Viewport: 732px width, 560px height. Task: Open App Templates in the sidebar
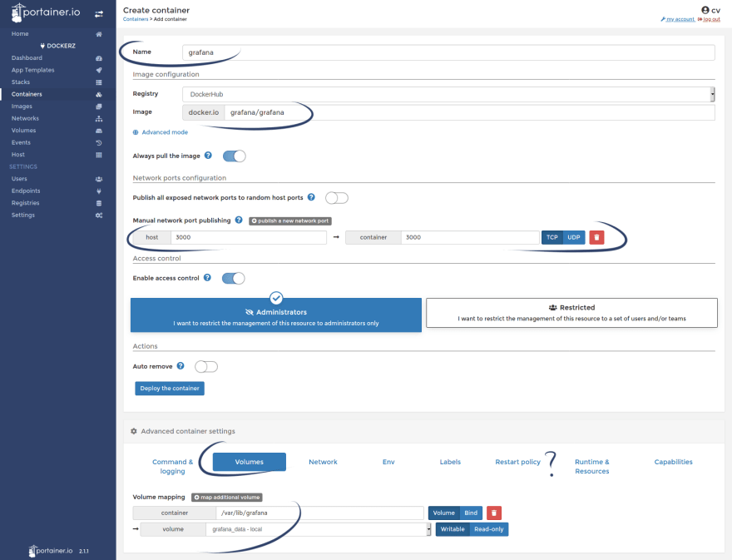click(x=32, y=70)
